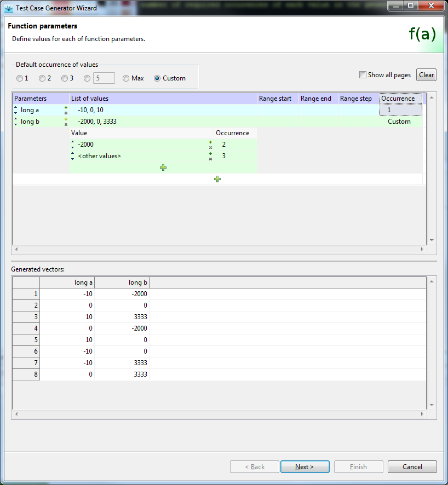Click the move-down arrow left of long b
The image size is (448, 485).
[x=16, y=124]
